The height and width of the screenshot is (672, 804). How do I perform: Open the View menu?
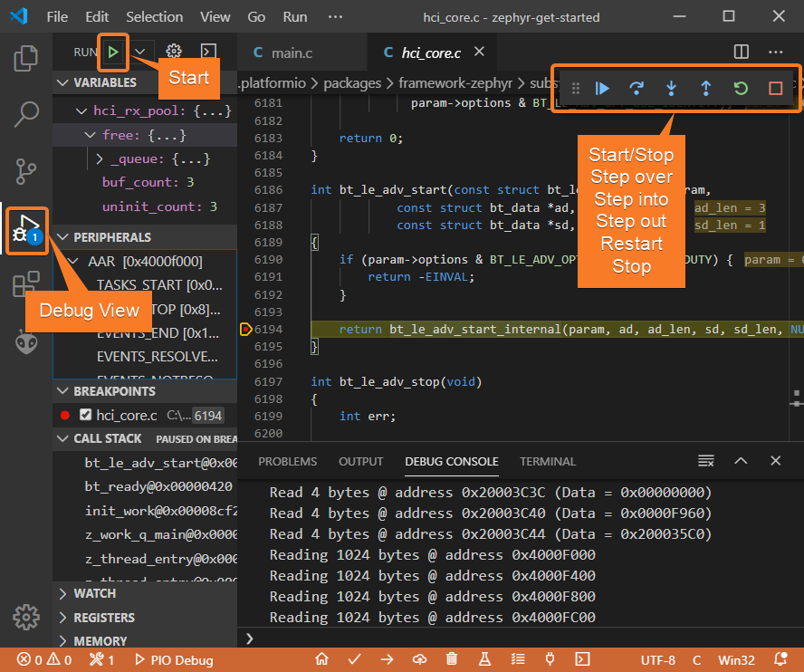(215, 17)
